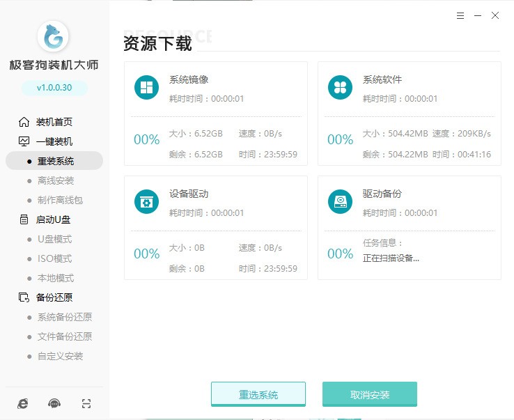The image size is (514, 420).
Task: Click the 系统镜像 00% progress value
Action: (x=146, y=140)
